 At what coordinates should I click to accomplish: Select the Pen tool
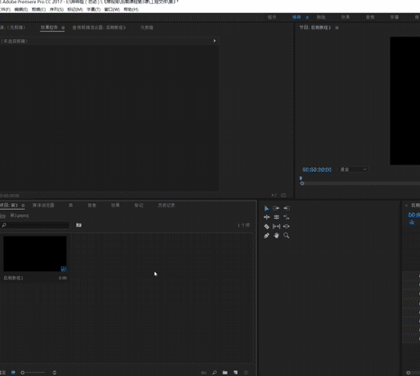266,236
